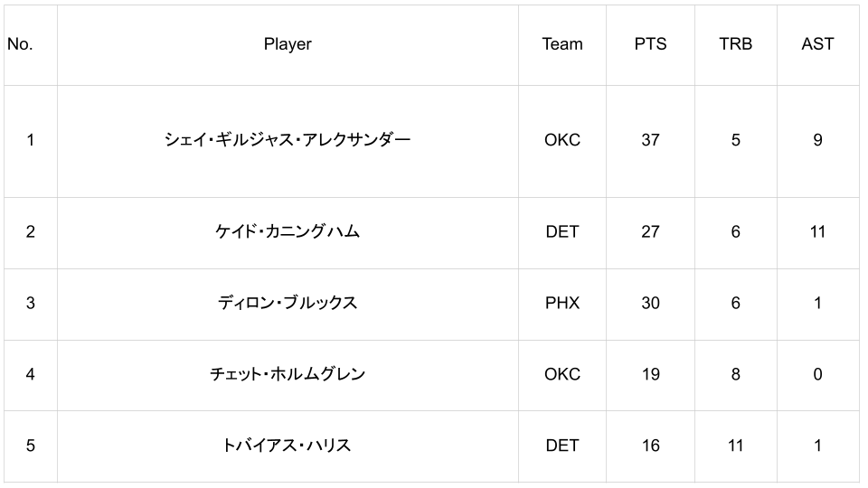Click the No. column header
The height and width of the screenshot is (488, 868).
coord(20,44)
